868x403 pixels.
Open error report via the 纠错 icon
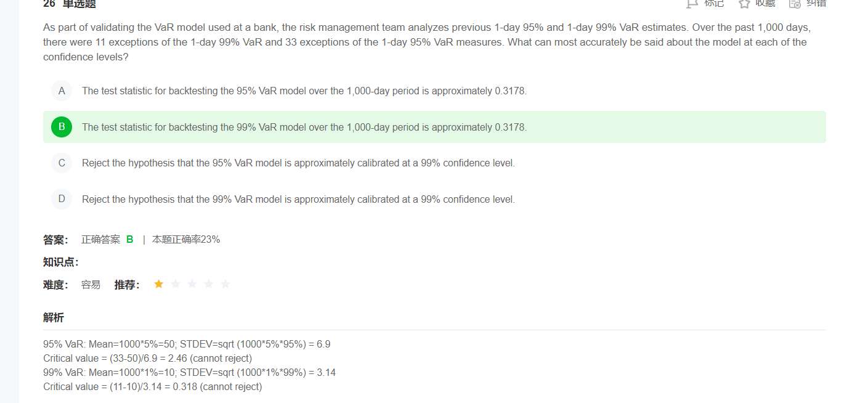coord(795,3)
